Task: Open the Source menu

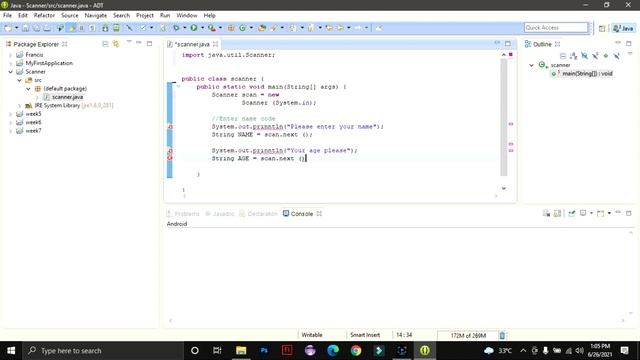Action: coord(69,16)
